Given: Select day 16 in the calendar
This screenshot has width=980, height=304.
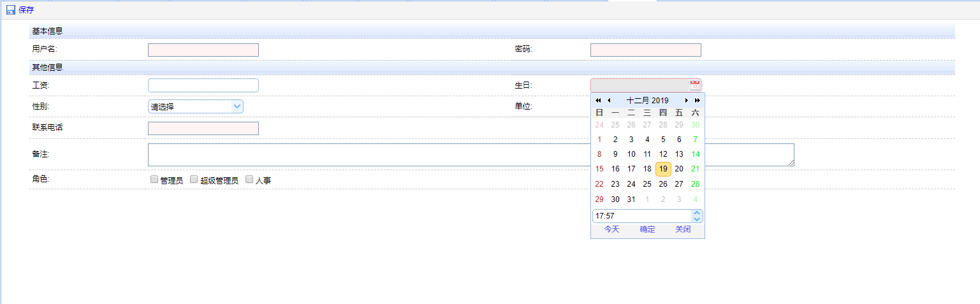Looking at the screenshot, I should tap(615, 169).
